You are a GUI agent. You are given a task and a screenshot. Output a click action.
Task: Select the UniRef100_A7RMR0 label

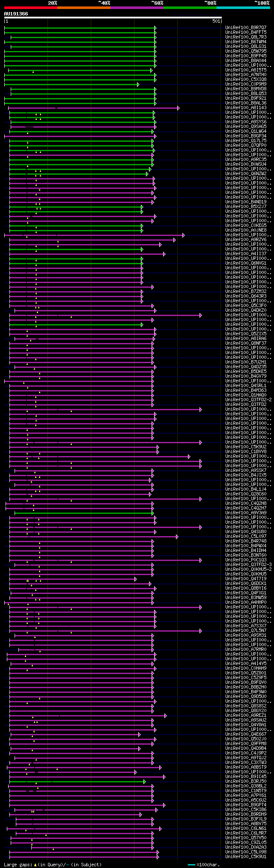[246, 650]
